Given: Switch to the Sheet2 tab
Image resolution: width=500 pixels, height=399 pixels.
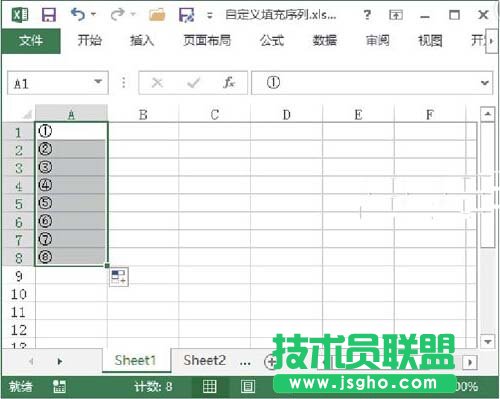Looking at the screenshot, I should click(204, 361).
